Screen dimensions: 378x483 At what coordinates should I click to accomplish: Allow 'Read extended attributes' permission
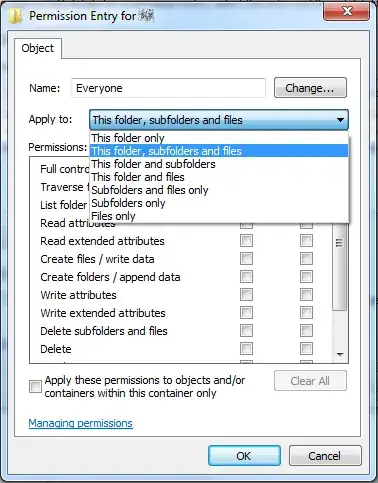coord(246,241)
